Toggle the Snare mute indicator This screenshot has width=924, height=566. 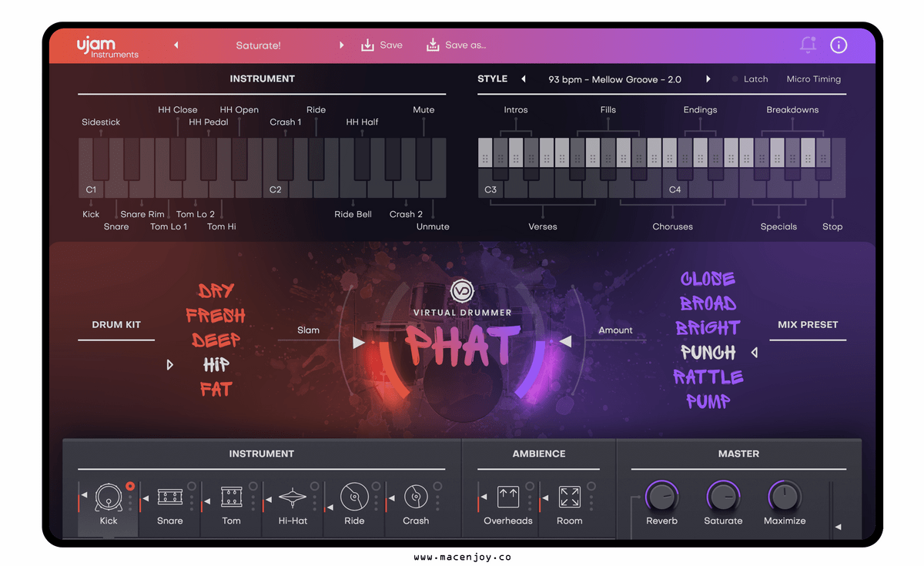tap(192, 486)
